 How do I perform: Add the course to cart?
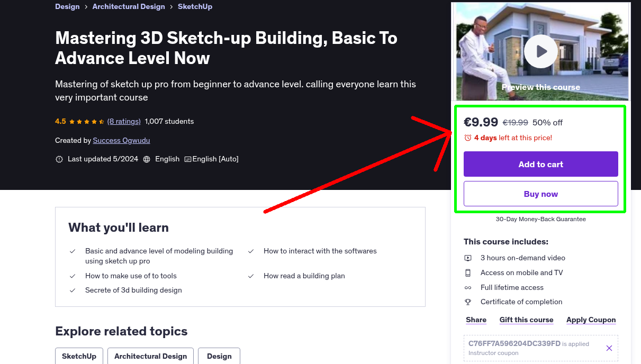(540, 164)
